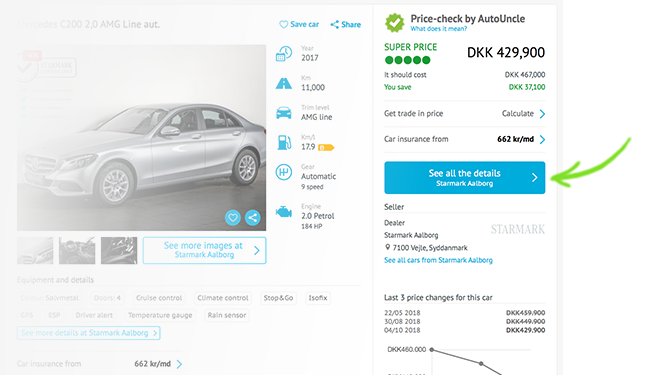
Task: Click the calendar Year icon
Action: pos(284,53)
